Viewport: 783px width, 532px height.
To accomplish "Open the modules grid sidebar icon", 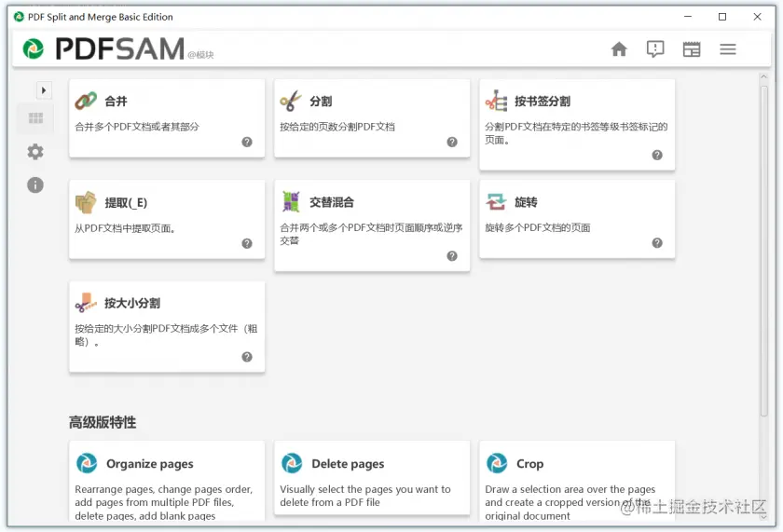I will tap(35, 118).
